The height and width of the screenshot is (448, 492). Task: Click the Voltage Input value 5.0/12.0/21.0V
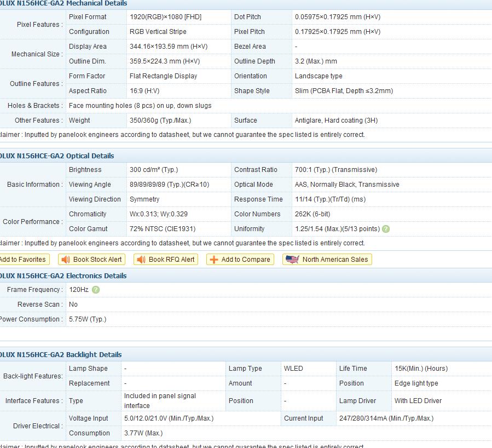pos(169,418)
